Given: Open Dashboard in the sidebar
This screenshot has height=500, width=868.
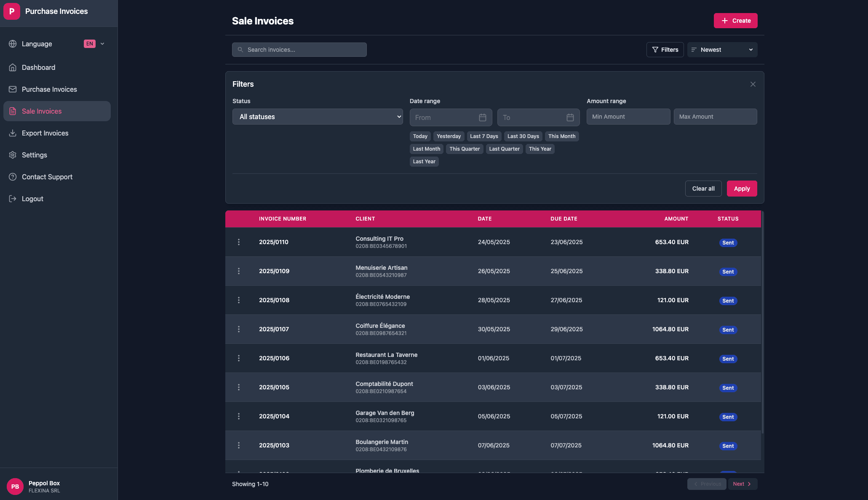Looking at the screenshot, I should (x=57, y=67).
